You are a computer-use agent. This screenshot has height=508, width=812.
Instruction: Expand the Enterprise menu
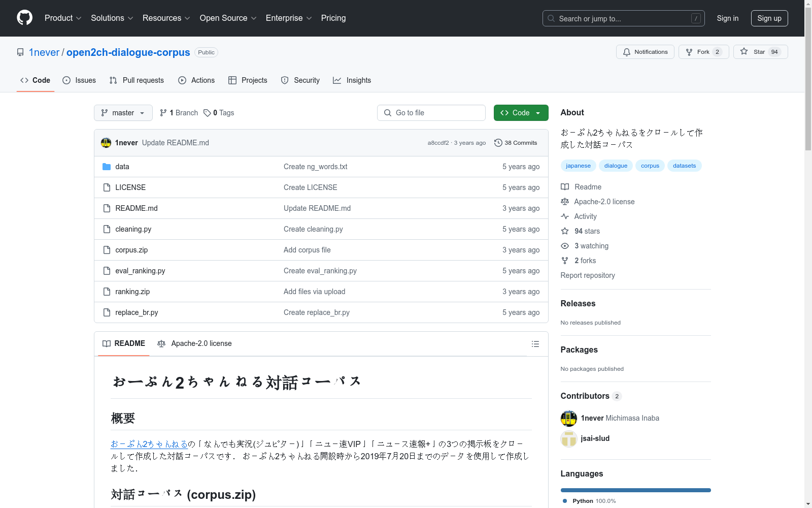(x=289, y=18)
